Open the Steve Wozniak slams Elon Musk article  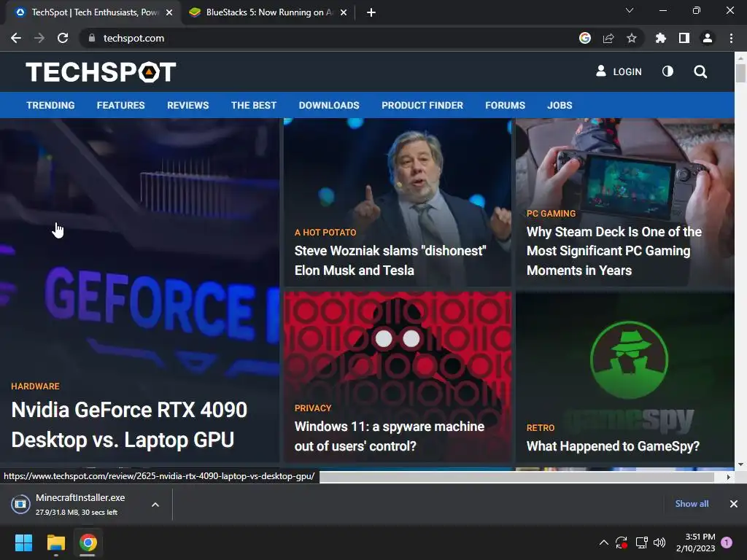[x=390, y=260]
